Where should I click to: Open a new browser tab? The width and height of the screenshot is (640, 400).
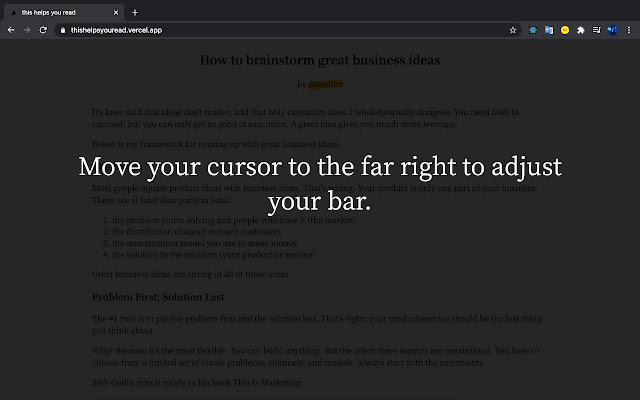[135, 13]
